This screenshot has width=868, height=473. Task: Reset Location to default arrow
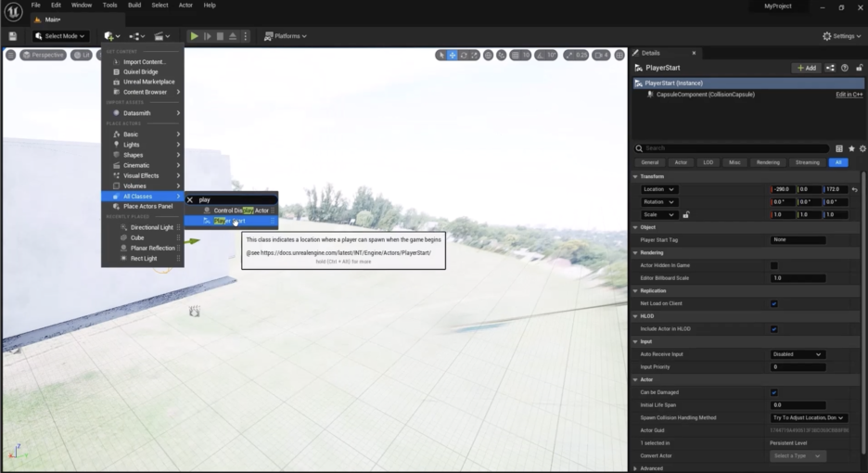pos(855,189)
